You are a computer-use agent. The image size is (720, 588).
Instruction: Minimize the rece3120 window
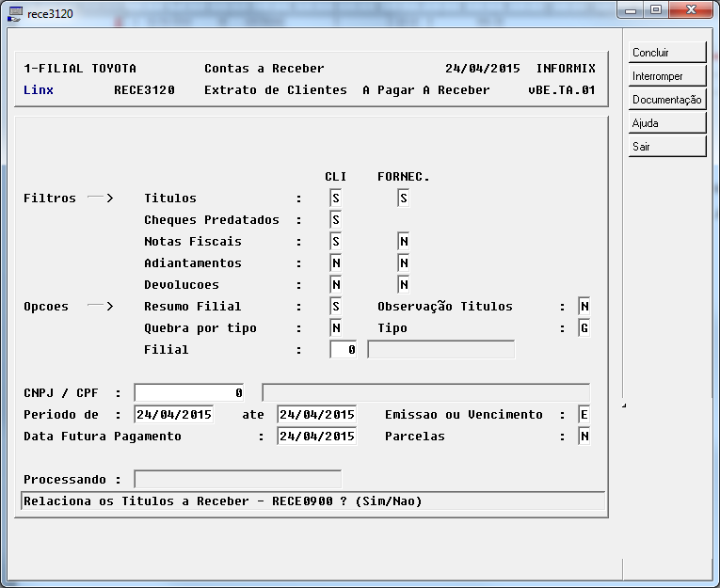[x=631, y=10]
